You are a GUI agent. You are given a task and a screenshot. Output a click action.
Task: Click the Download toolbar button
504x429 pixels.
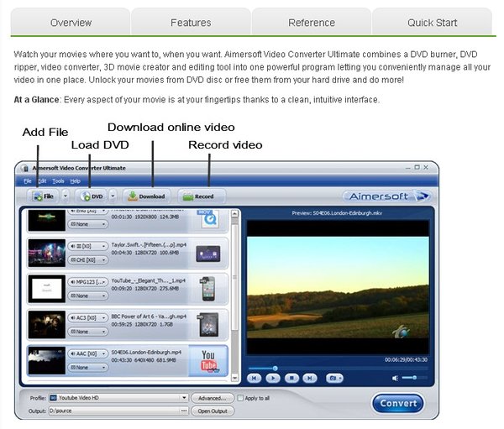(x=146, y=196)
